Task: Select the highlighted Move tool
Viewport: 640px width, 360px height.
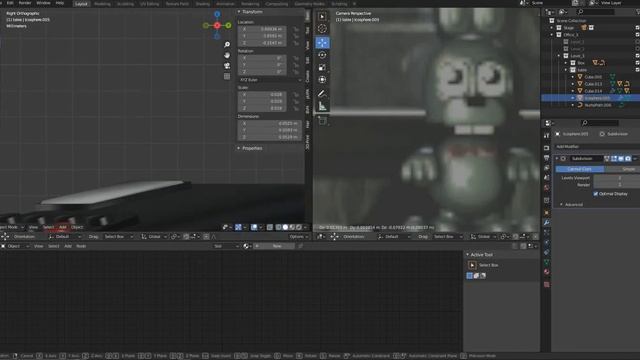Action: (322, 42)
